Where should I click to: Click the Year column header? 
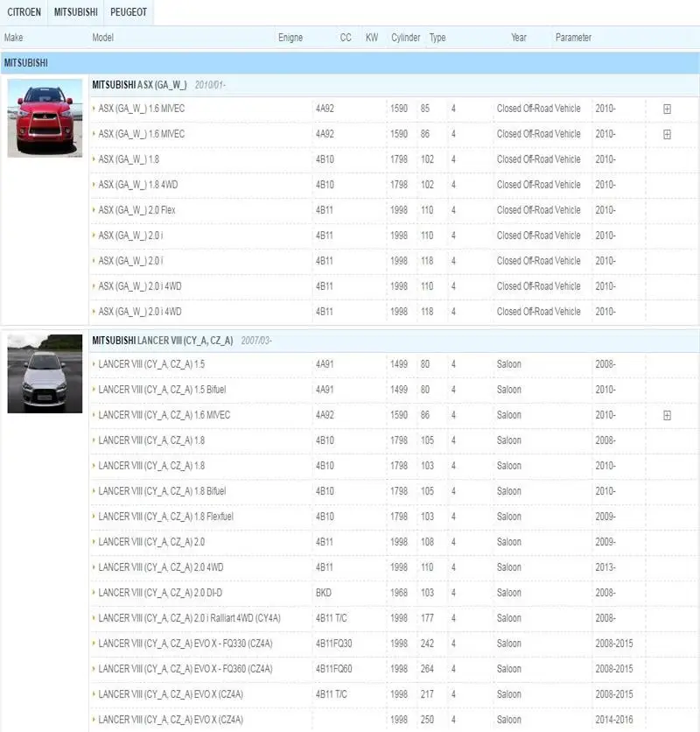tap(519, 38)
